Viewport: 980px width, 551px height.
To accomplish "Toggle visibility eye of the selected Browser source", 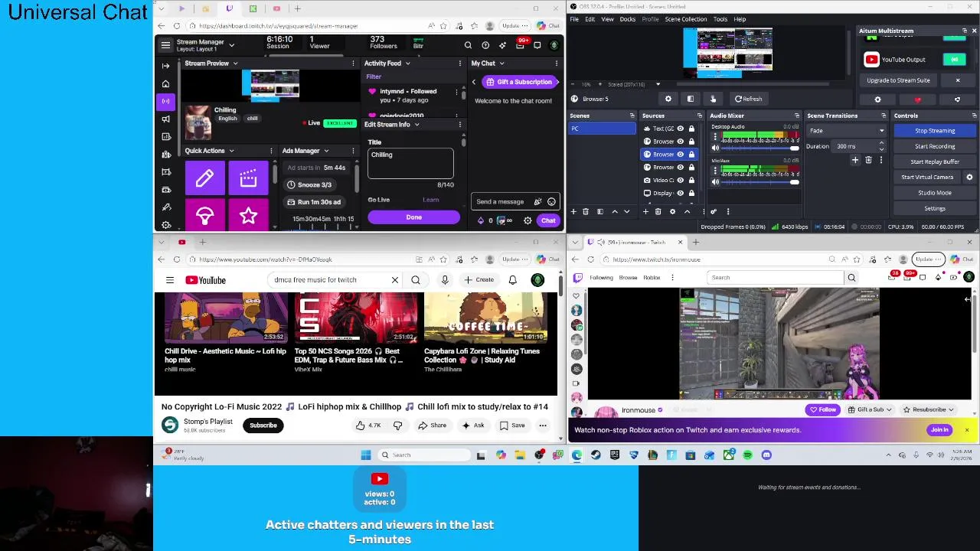I will [x=680, y=155].
